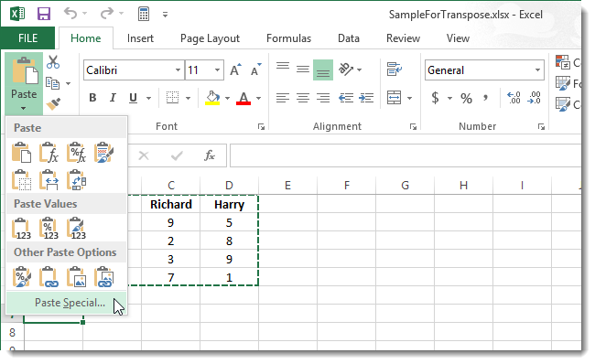Viewport: 595px width, 364px height.
Task: Choose Keep Source Column Widths paste icon
Action: point(49,180)
